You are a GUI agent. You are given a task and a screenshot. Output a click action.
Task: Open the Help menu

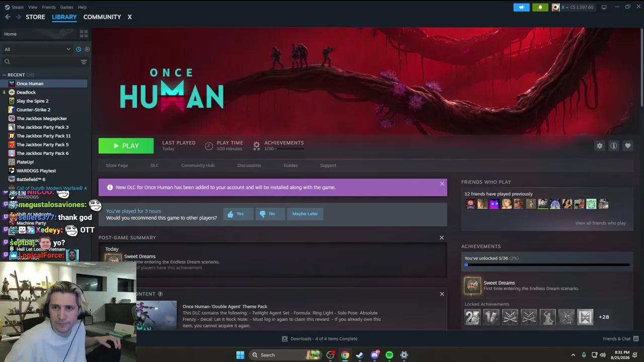(83, 7)
